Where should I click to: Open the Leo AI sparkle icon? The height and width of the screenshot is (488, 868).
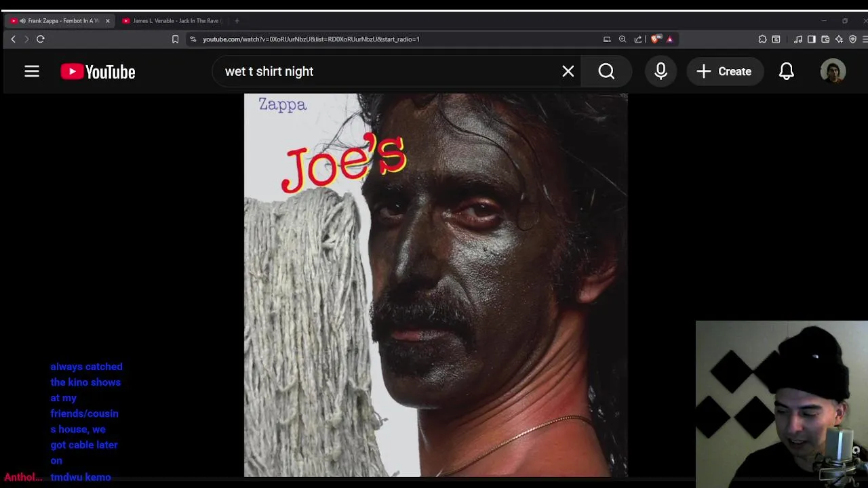tap(840, 39)
